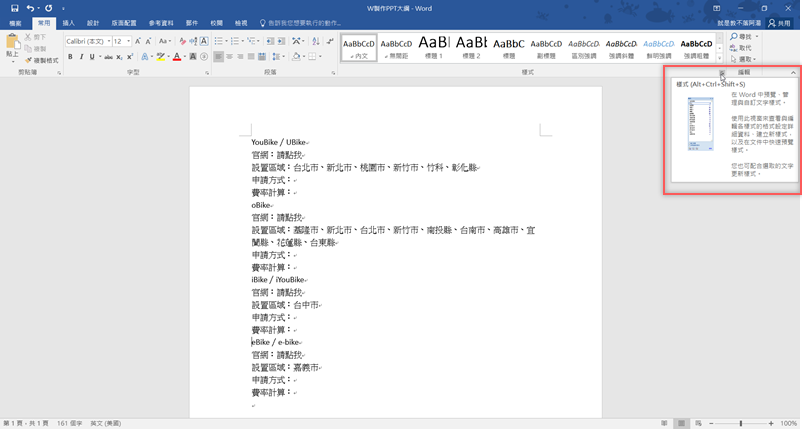Apply superscript formatting
This screenshot has height=429, width=802.
click(130, 57)
